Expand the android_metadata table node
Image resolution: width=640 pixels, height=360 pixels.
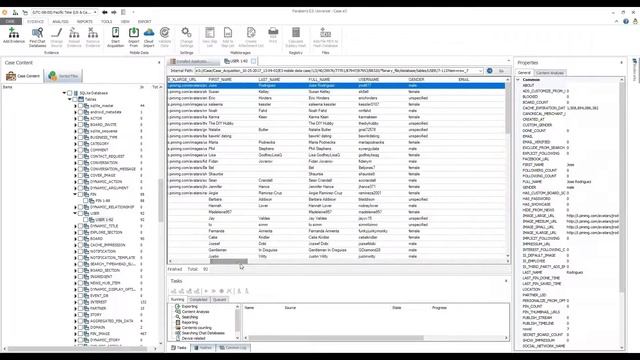[x=76, y=112]
